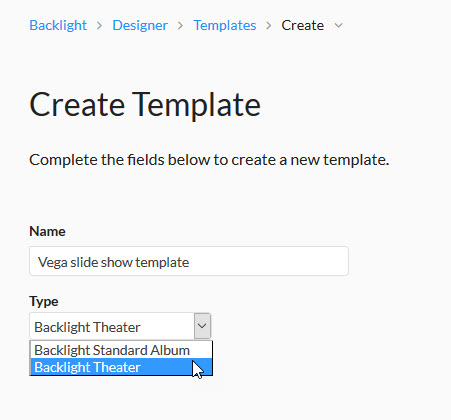Open the Designer breadcrumb link

pyautogui.click(x=140, y=25)
